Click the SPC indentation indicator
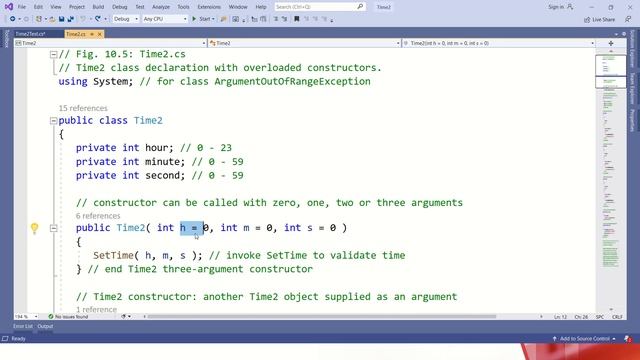The image size is (640, 360). pyautogui.click(x=600, y=317)
